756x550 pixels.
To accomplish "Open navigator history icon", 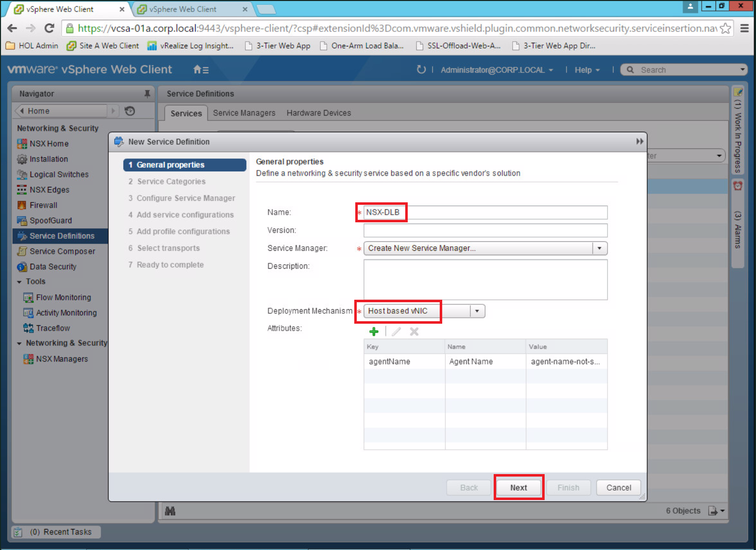I will [x=130, y=111].
